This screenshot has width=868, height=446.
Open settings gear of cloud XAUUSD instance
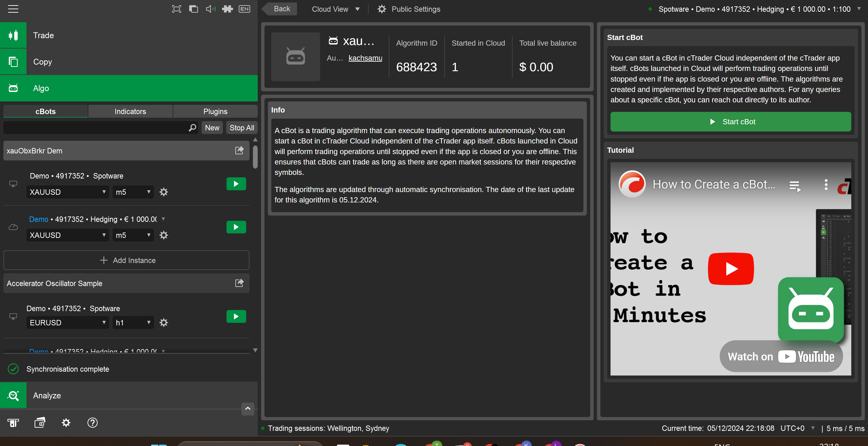click(164, 235)
